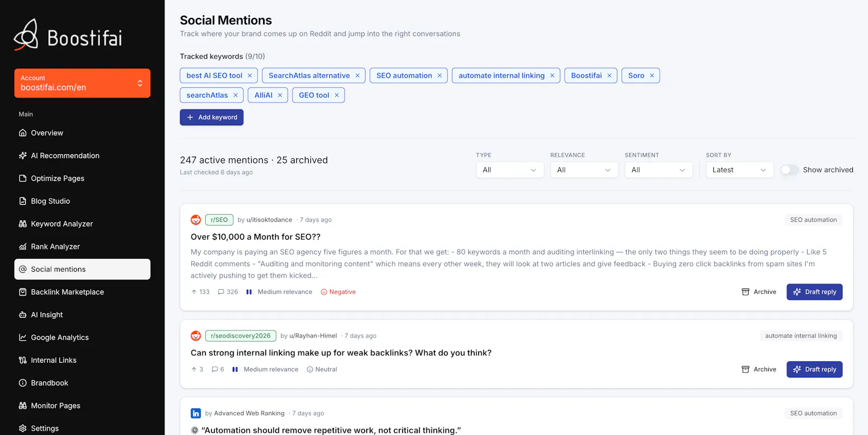Click the comments icon showing 326
Viewport: 868px width, 435px height.
[x=221, y=292]
